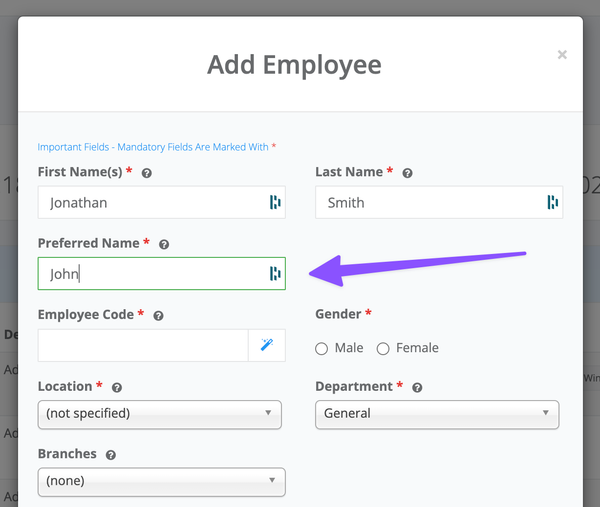Close the Add Employee dialog

tap(562, 55)
